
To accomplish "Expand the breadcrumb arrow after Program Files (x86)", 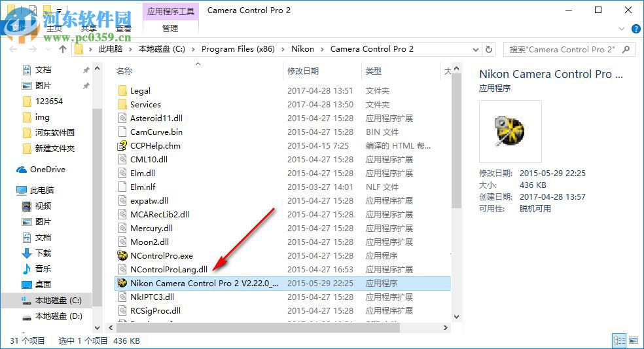I will point(283,49).
